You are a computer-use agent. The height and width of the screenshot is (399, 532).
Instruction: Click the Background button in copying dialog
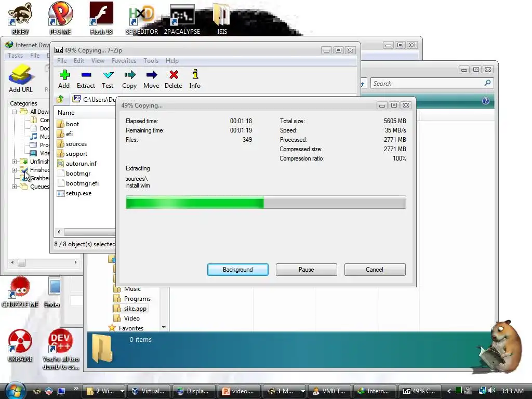pos(238,270)
